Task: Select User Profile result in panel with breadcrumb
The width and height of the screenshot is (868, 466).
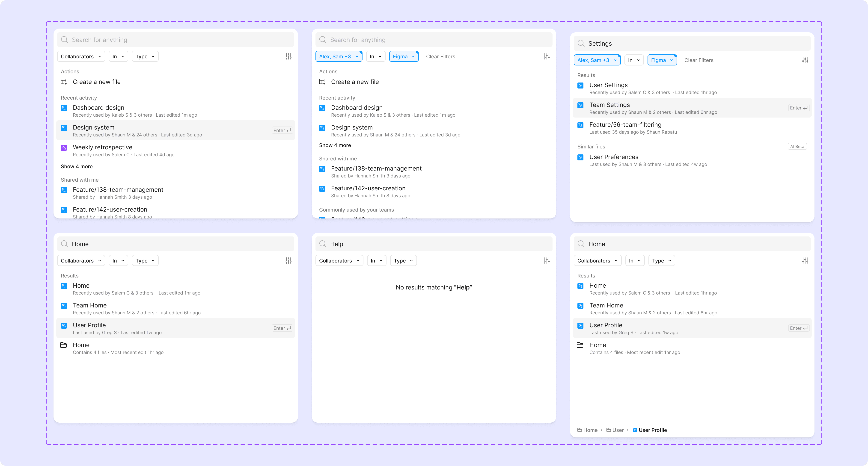Action: point(692,328)
